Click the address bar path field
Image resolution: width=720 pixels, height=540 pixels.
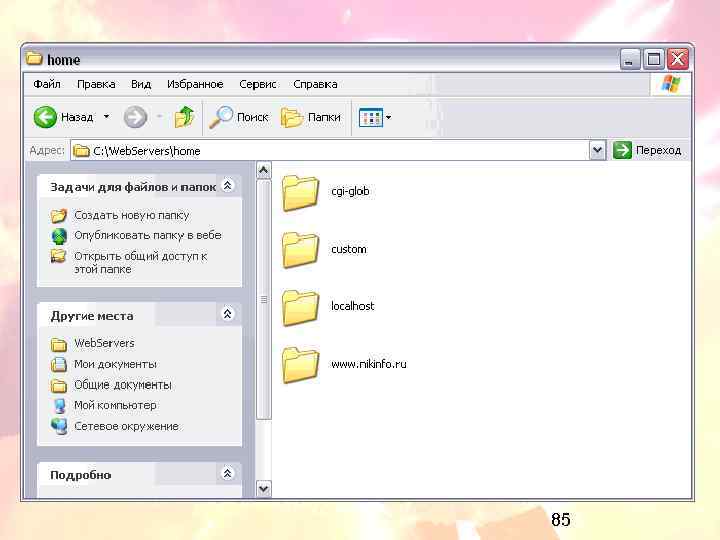[x=329, y=151]
